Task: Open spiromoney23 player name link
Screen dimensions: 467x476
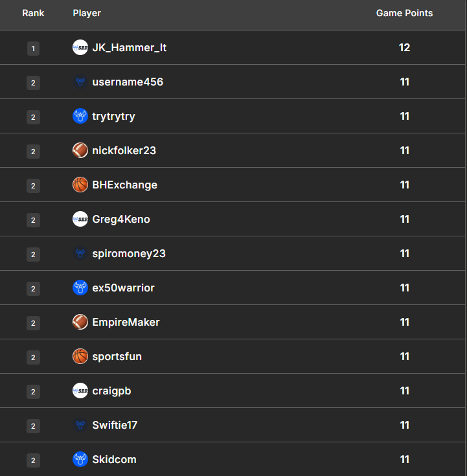Action: pos(129,254)
